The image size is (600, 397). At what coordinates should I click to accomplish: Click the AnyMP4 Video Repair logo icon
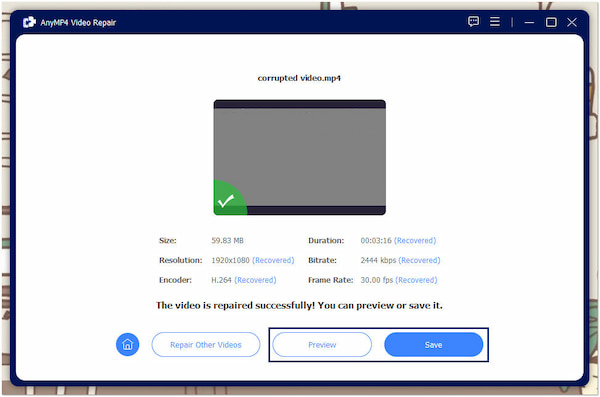click(29, 22)
